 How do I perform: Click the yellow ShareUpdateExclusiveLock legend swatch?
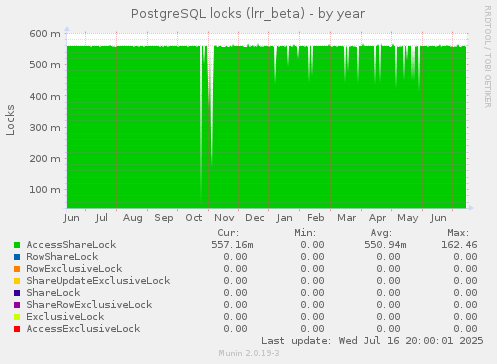tap(17, 281)
